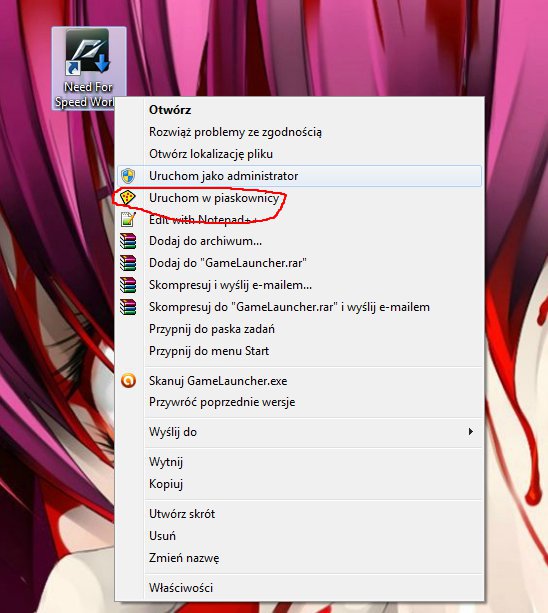Viewport: 548px width, 613px height.
Task: Choose Skanuj GameLauncher.exe
Action: [299, 380]
